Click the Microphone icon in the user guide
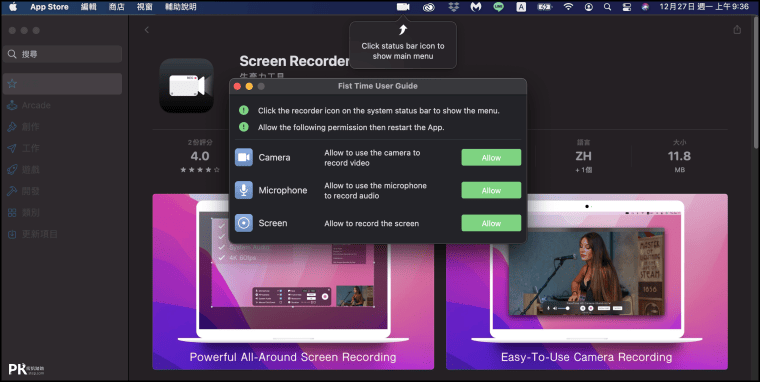This screenshot has height=382, width=760. pyautogui.click(x=244, y=190)
